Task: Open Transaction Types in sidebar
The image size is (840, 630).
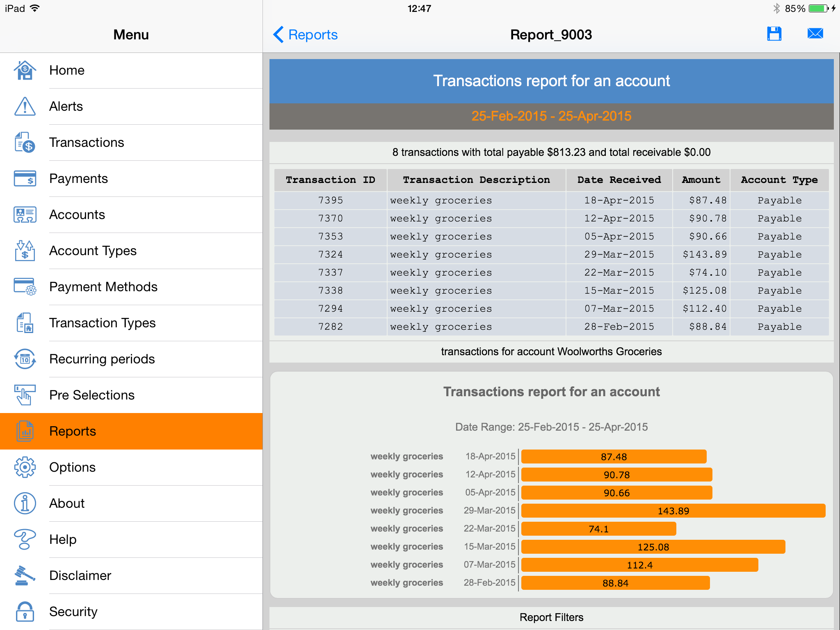Action: tap(103, 323)
